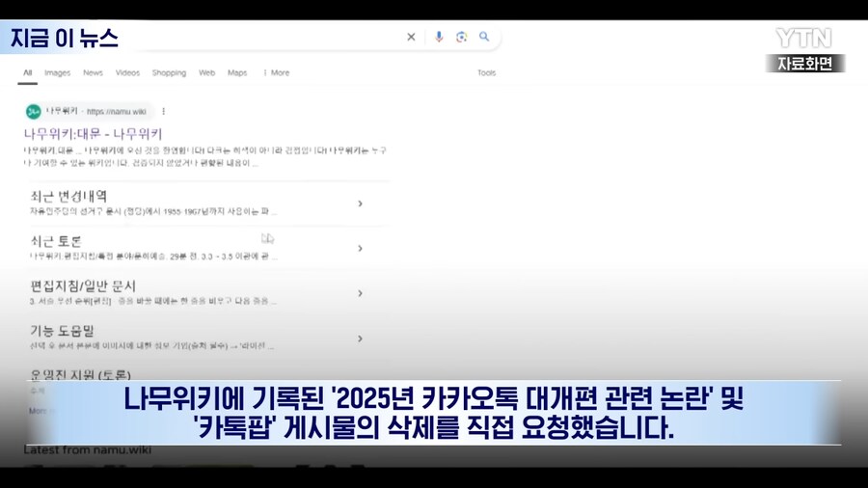Expand the 최근 토론 chevron arrow

click(360, 249)
